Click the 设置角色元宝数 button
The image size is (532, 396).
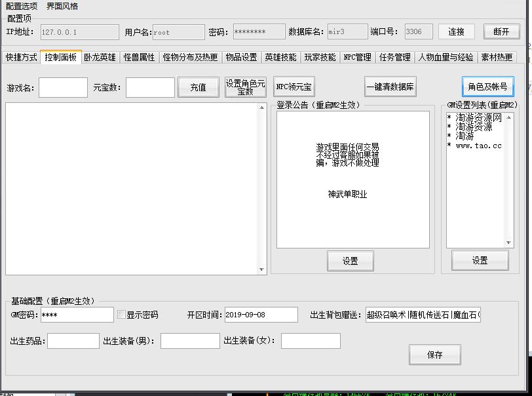click(x=245, y=87)
